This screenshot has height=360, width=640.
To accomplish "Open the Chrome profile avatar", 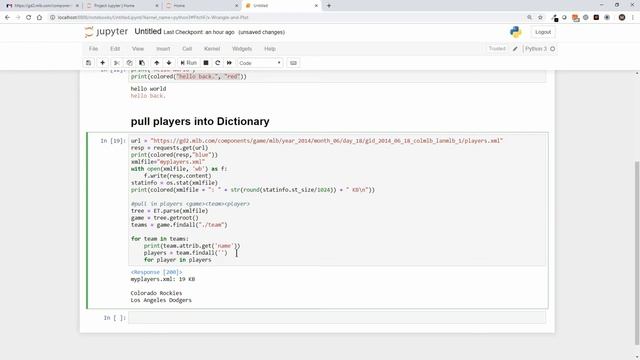I will (622, 18).
